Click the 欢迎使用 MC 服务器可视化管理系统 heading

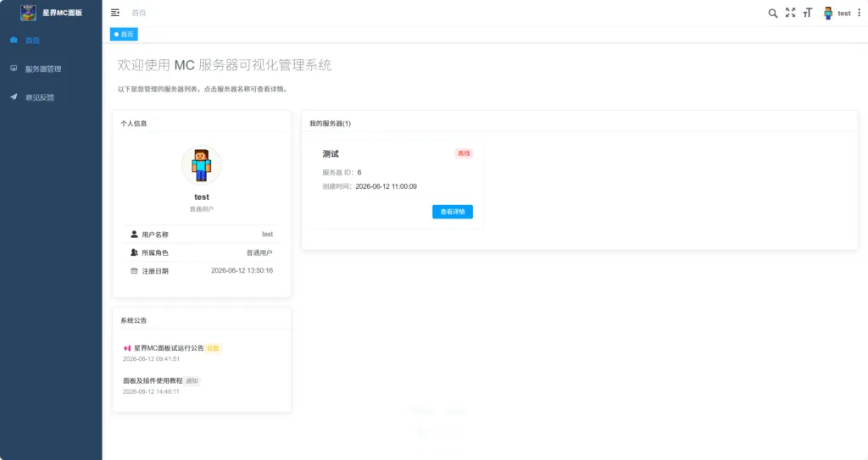[224, 64]
